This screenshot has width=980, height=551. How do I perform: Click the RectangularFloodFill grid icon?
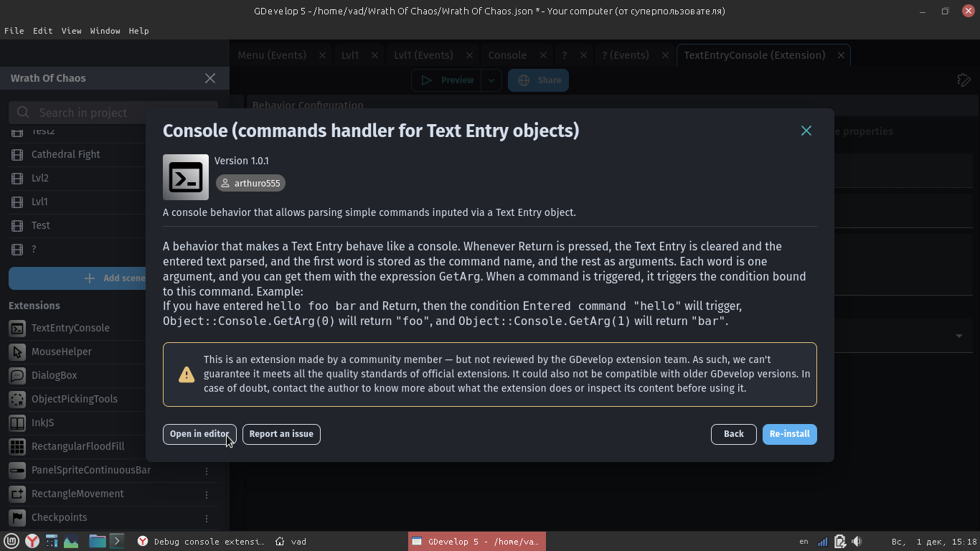coord(18,446)
